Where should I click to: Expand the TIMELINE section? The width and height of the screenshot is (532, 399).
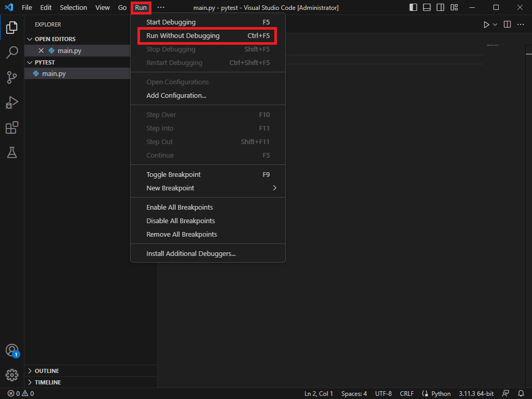point(47,382)
